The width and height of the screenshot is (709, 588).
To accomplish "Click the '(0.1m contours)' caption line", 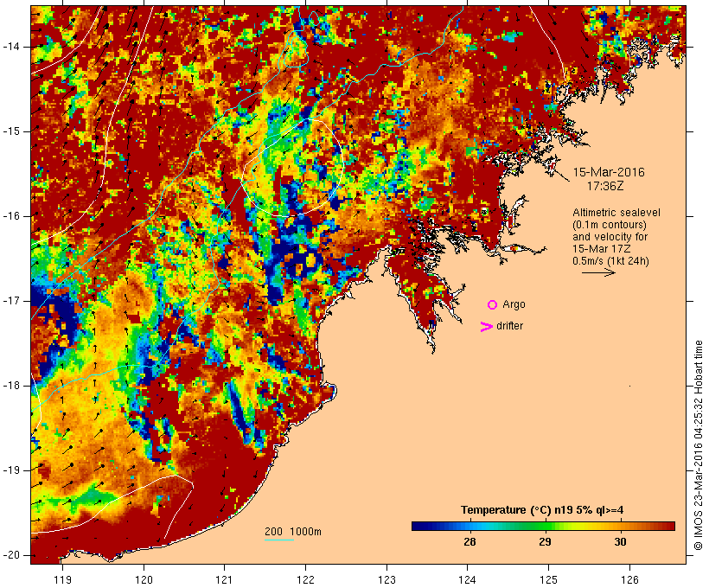I will pos(609,225).
